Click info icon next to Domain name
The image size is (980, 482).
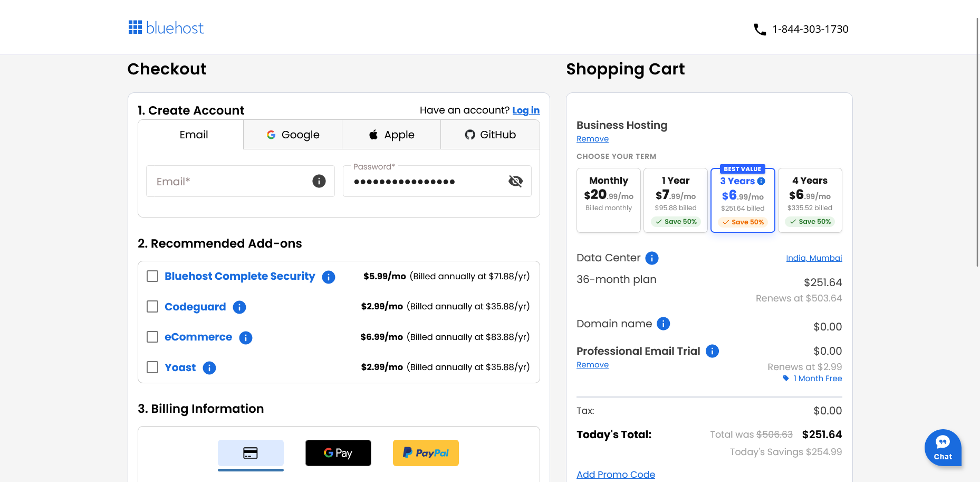664,324
